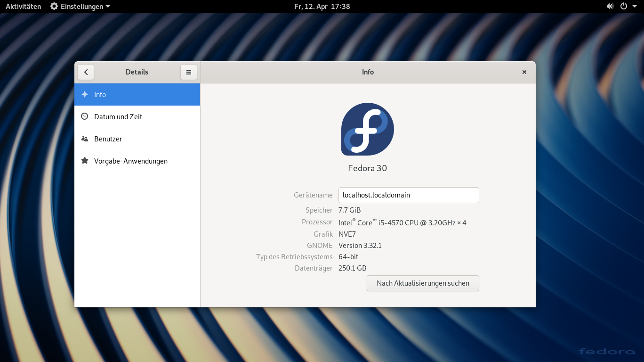Select Info in the sidebar
Screen dimensions: 644x362
click(x=137, y=94)
